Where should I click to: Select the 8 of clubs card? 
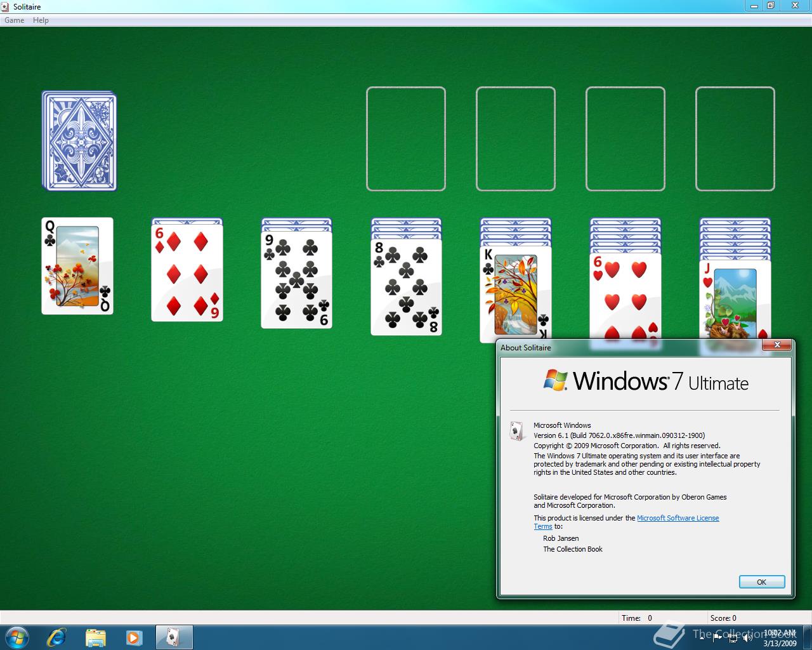407,287
